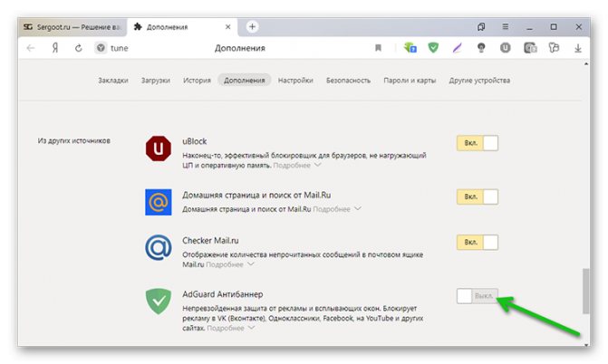The width and height of the screenshot is (608, 364).
Task: Click the lightbulb toolbar icon
Action: [x=481, y=48]
